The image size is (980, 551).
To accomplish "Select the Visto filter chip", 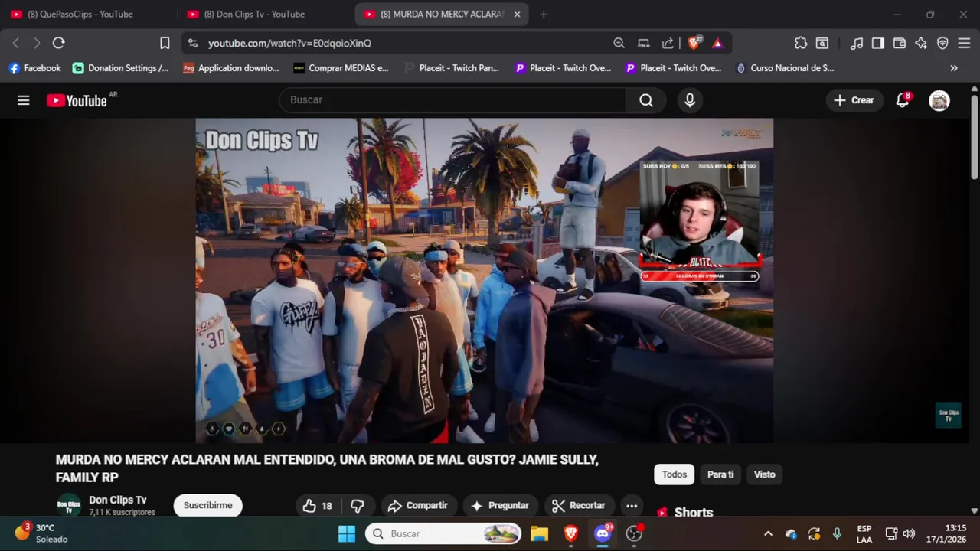I will point(764,474).
